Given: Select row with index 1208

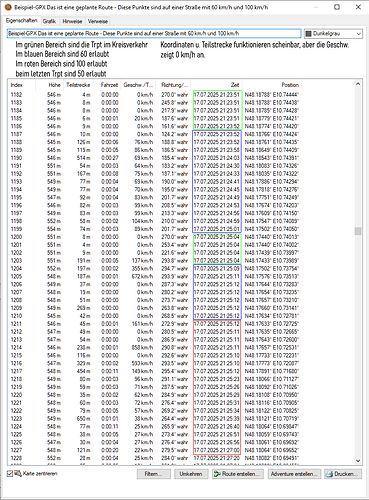Looking at the screenshot, I should [155, 300].
